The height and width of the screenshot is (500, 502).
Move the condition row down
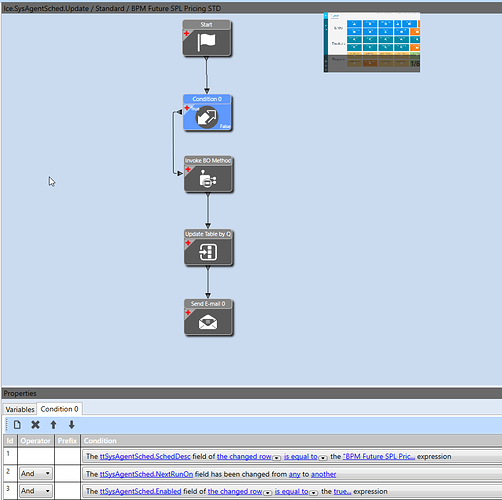pyautogui.click(x=71, y=425)
